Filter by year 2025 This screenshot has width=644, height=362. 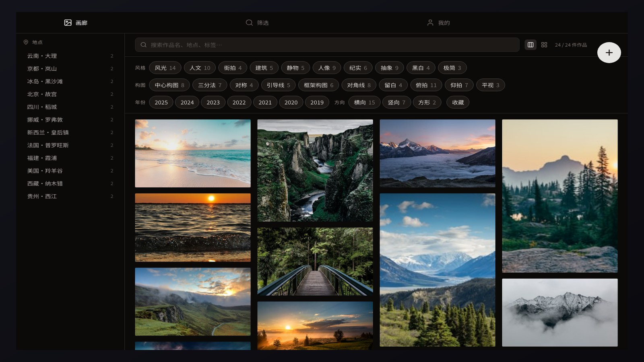[161, 103]
